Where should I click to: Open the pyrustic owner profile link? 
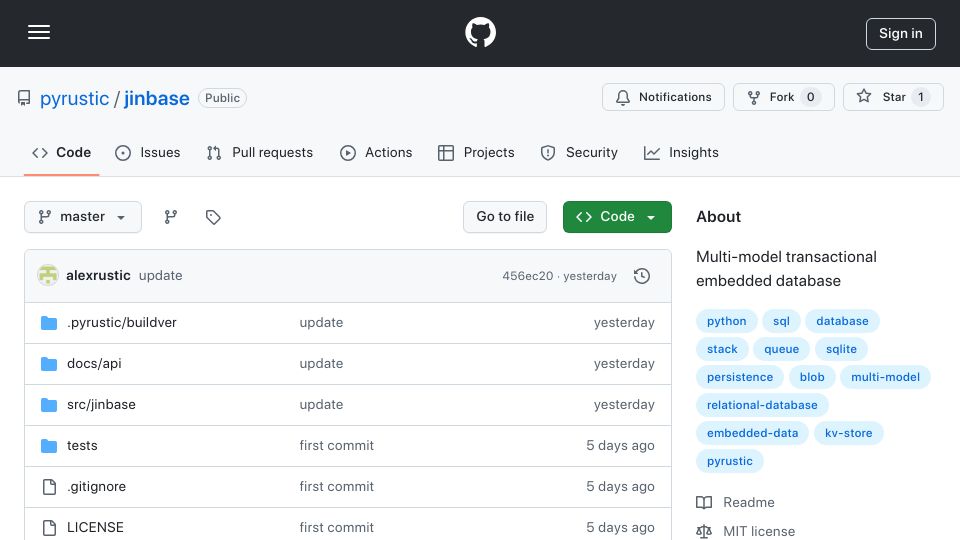pos(74,98)
